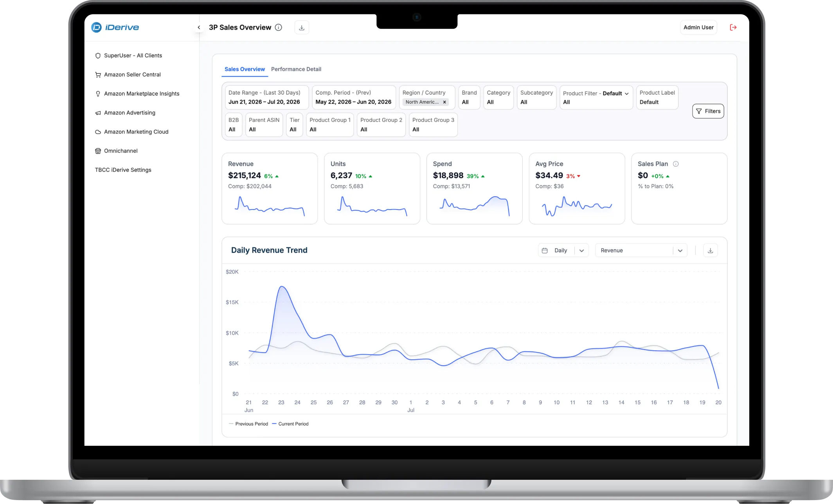Switch to the Sales Overview tab
This screenshot has height=504, width=833.
[245, 69]
